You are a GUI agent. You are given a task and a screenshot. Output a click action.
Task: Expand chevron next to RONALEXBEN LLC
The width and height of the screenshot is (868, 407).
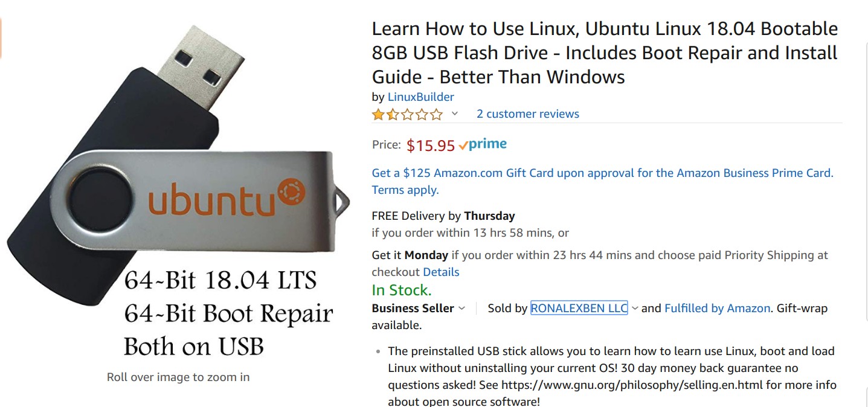(635, 308)
